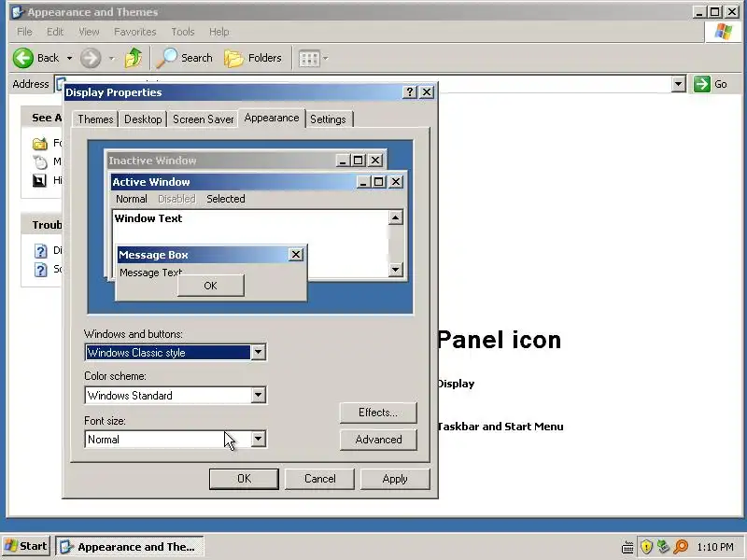Viewport: 747px width, 560px height.
Task: Click the Start button
Action: point(26,546)
